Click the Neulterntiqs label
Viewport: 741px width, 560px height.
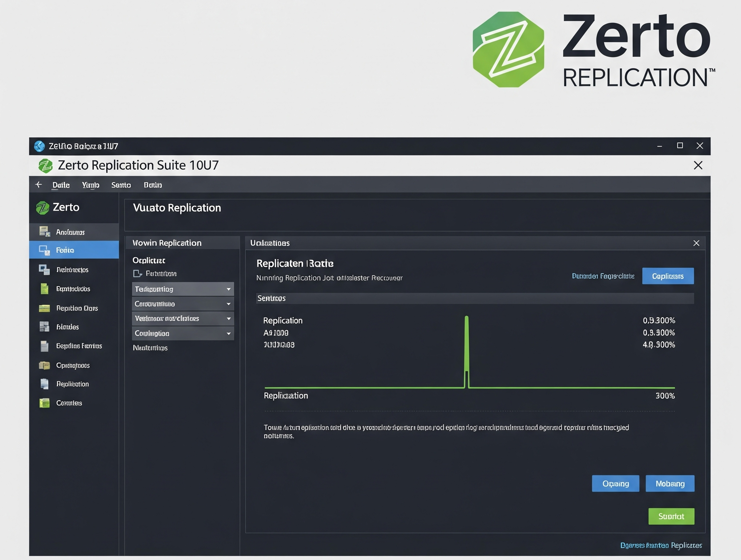coord(150,348)
